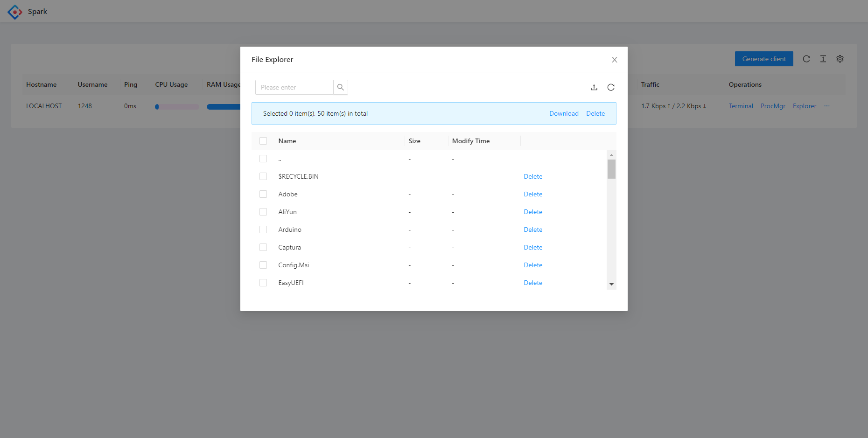Image resolution: width=868 pixels, height=438 pixels.
Task: Click the traffic value 1.7 Kbps / 2.2 Kbps
Action: [673, 106]
